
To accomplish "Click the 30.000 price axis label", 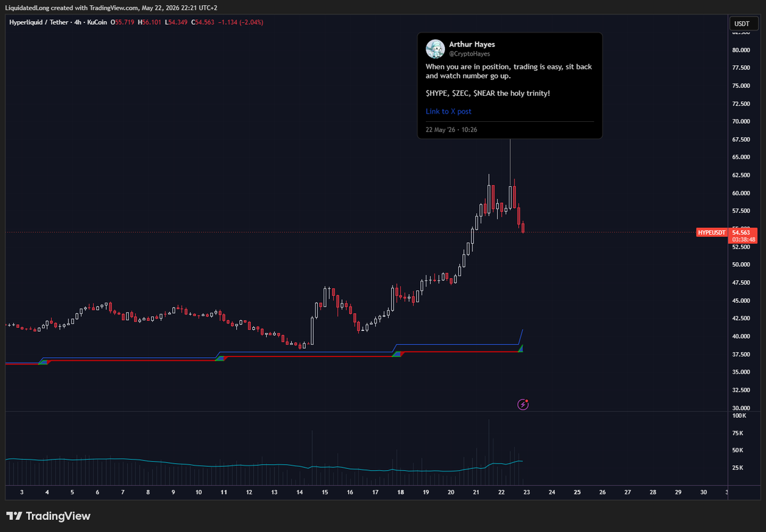I will coord(740,408).
